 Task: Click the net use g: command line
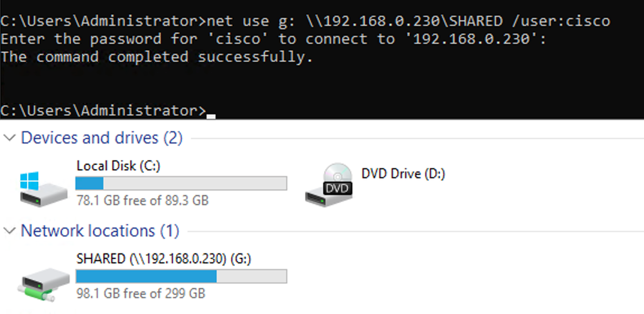point(305,21)
